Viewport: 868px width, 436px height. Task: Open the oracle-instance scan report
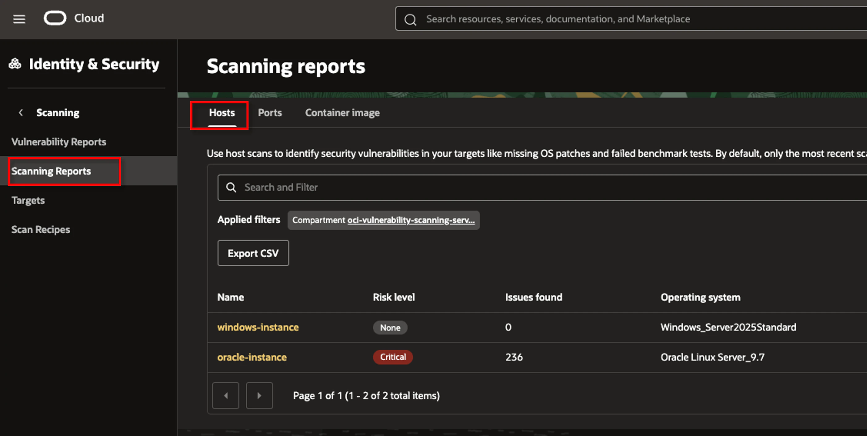(252, 357)
